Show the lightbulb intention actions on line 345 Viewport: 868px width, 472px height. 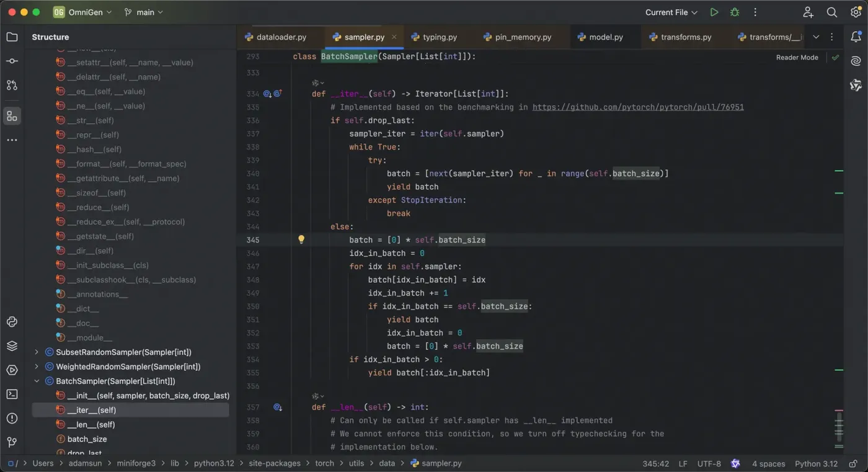point(301,239)
